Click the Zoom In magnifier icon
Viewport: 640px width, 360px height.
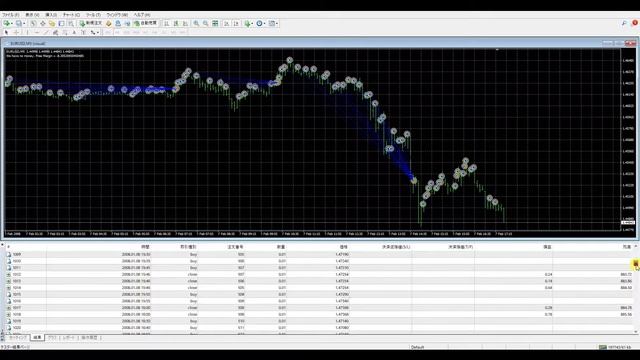point(196,23)
